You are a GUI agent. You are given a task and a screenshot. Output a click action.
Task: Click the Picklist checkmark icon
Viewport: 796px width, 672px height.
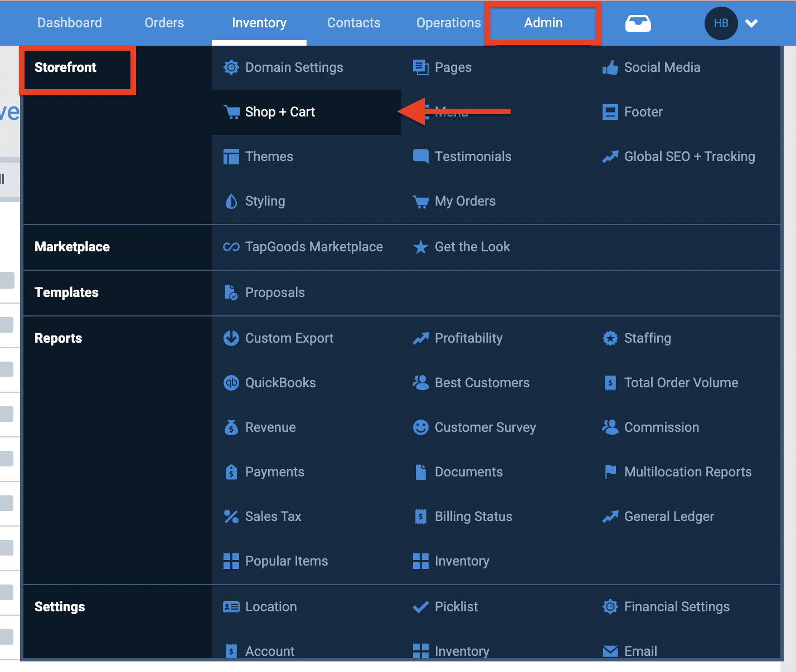420,607
